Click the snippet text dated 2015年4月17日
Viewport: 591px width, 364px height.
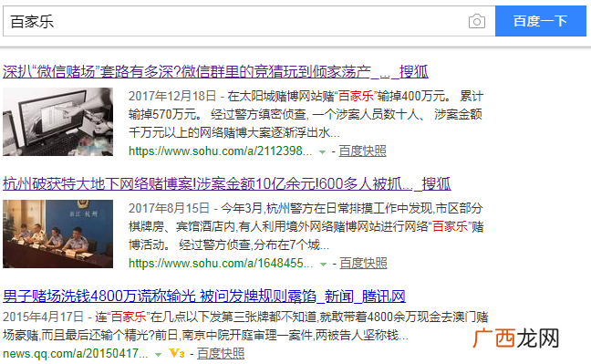tap(245, 326)
